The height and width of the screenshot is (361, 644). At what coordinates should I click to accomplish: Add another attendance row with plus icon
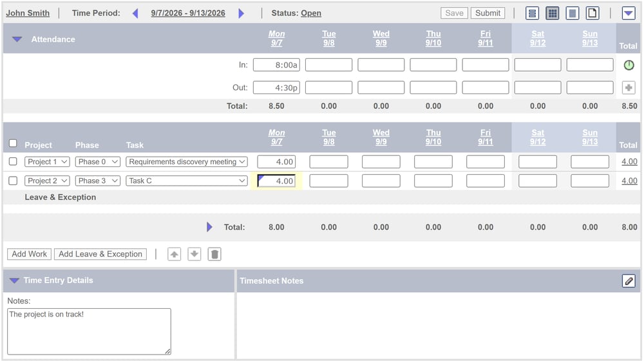[629, 88]
